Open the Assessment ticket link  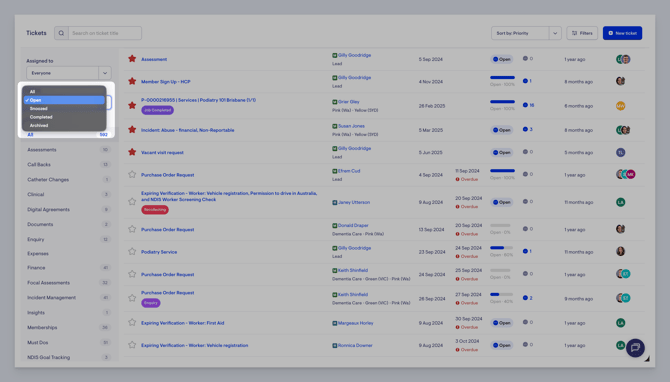154,59
